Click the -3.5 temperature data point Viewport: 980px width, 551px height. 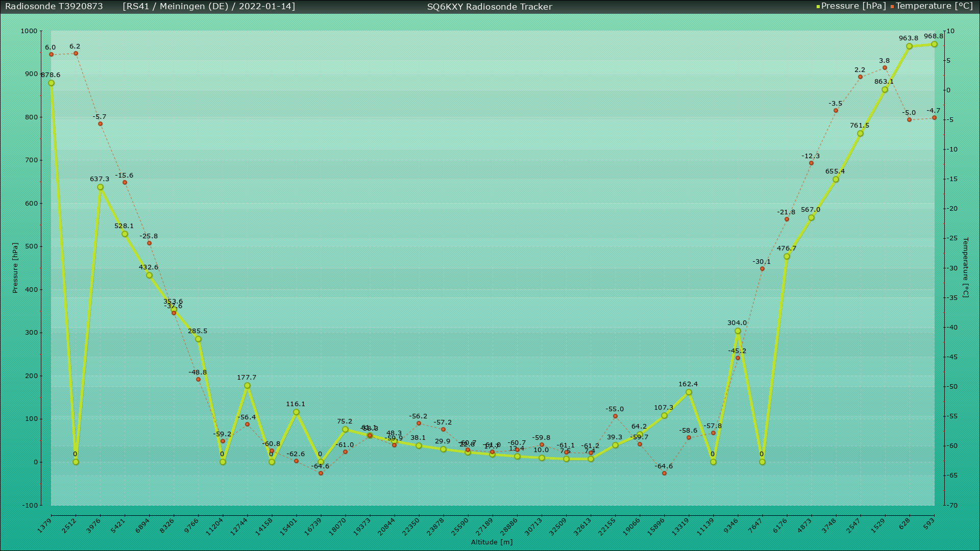click(836, 111)
